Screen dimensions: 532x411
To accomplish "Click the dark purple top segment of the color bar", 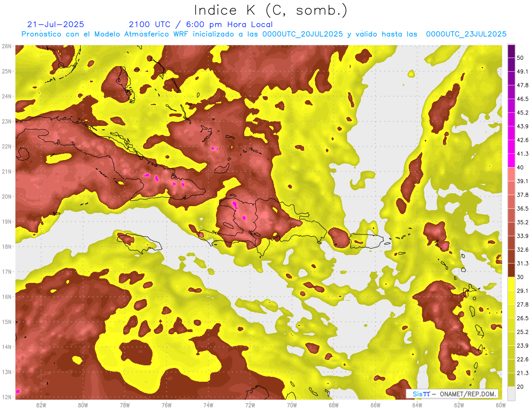I will click(511, 52).
